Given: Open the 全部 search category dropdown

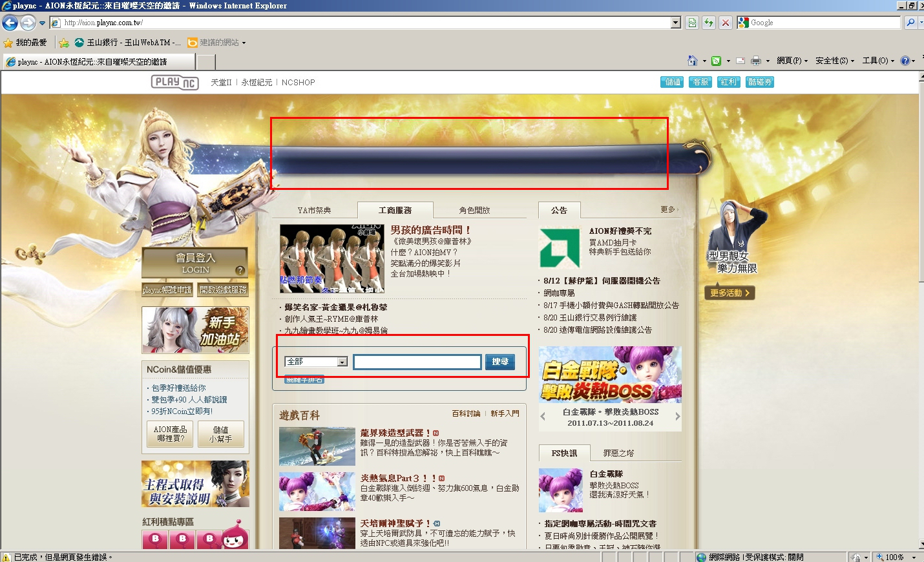Looking at the screenshot, I should pos(316,362).
